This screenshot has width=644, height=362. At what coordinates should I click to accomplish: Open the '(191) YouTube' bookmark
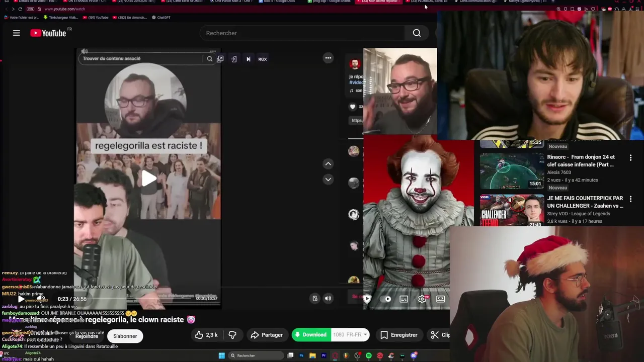point(96,18)
